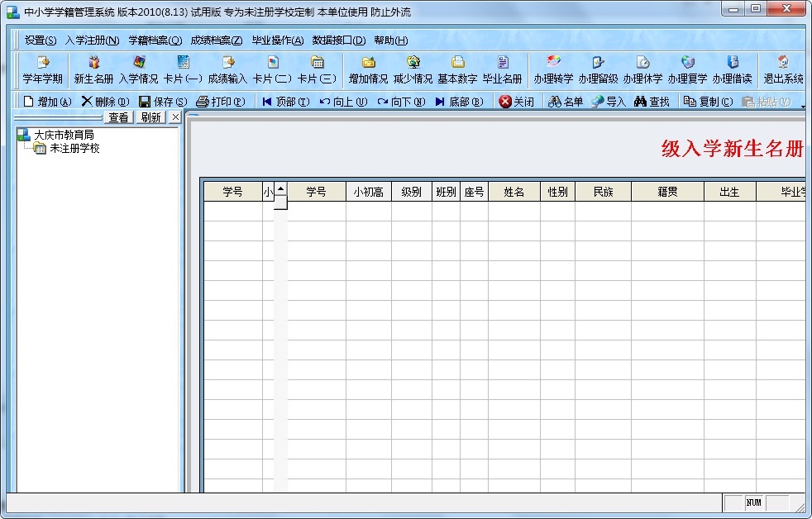Open the 毕业名册 icon
The height and width of the screenshot is (519, 812).
[x=502, y=70]
